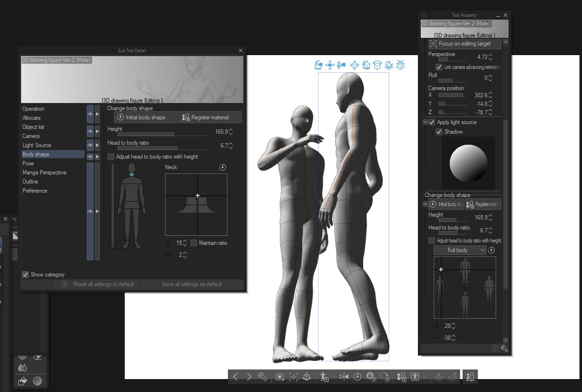Viewport: 582px width, 392px height.
Task: Open body shape adjust icon in launcher
Action: point(415,377)
